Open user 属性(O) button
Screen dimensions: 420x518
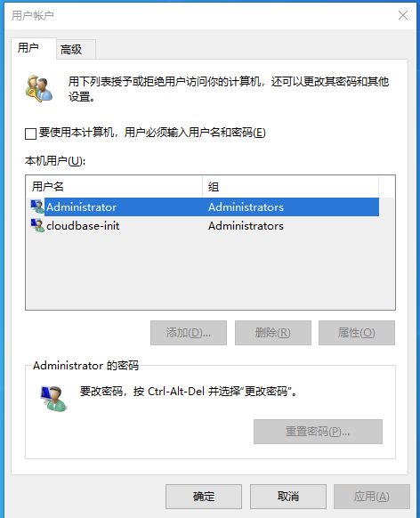pos(357,333)
